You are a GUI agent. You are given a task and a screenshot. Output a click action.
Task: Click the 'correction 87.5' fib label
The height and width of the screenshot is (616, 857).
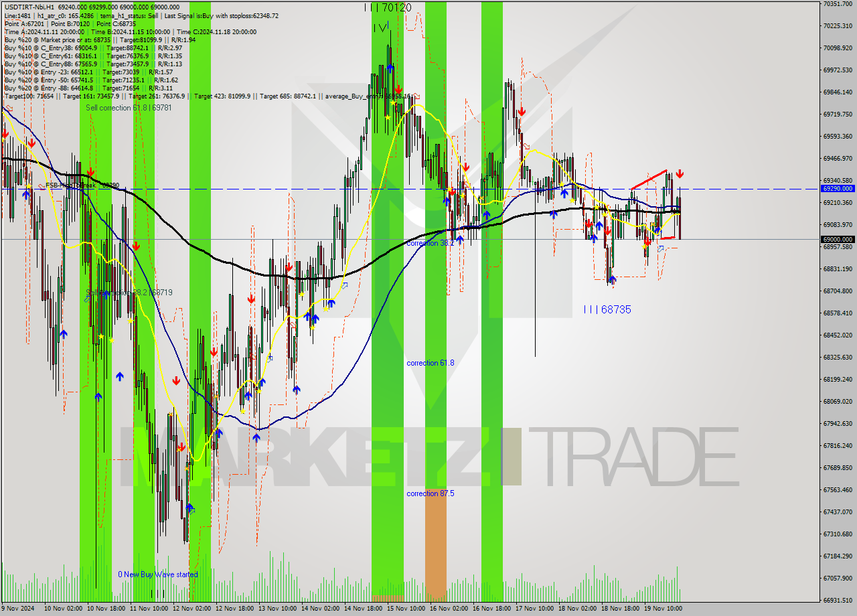coord(431,493)
